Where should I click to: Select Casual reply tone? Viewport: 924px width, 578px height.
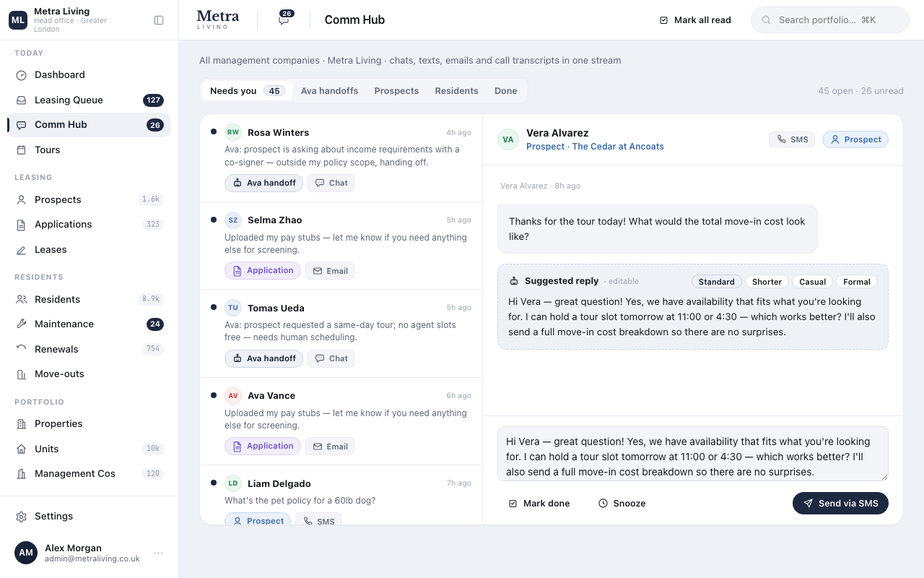pyautogui.click(x=813, y=282)
